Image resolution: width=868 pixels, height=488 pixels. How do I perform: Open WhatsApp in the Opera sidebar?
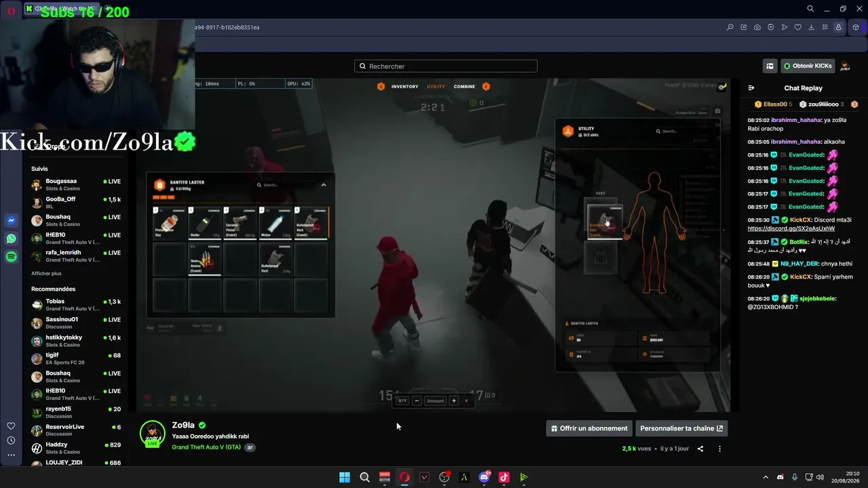coord(12,239)
